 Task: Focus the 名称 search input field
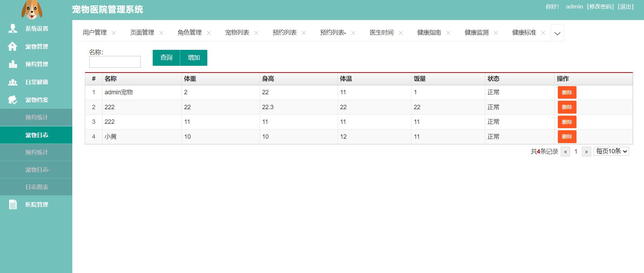tap(115, 62)
